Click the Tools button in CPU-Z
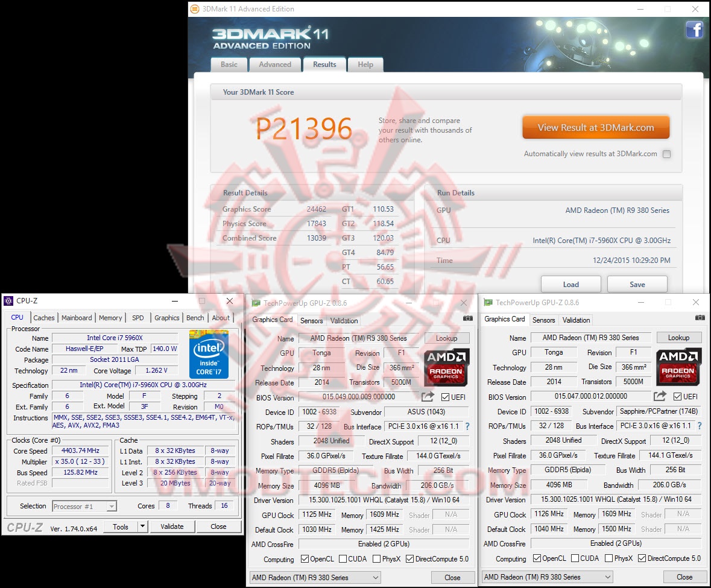Viewport: 711px width, 588px height. (121, 526)
